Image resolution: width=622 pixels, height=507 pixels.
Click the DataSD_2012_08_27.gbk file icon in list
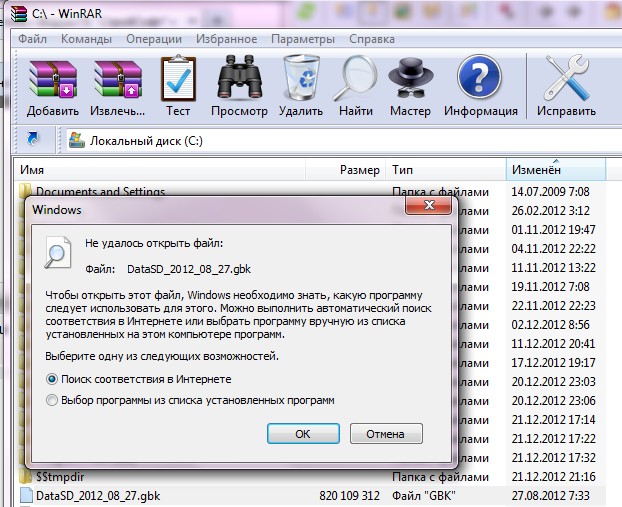coord(26,495)
